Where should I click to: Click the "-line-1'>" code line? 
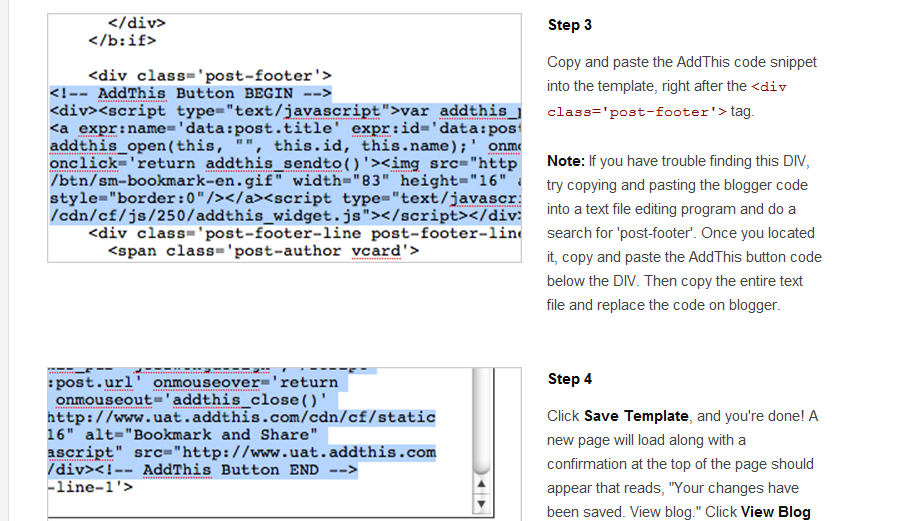(91, 487)
